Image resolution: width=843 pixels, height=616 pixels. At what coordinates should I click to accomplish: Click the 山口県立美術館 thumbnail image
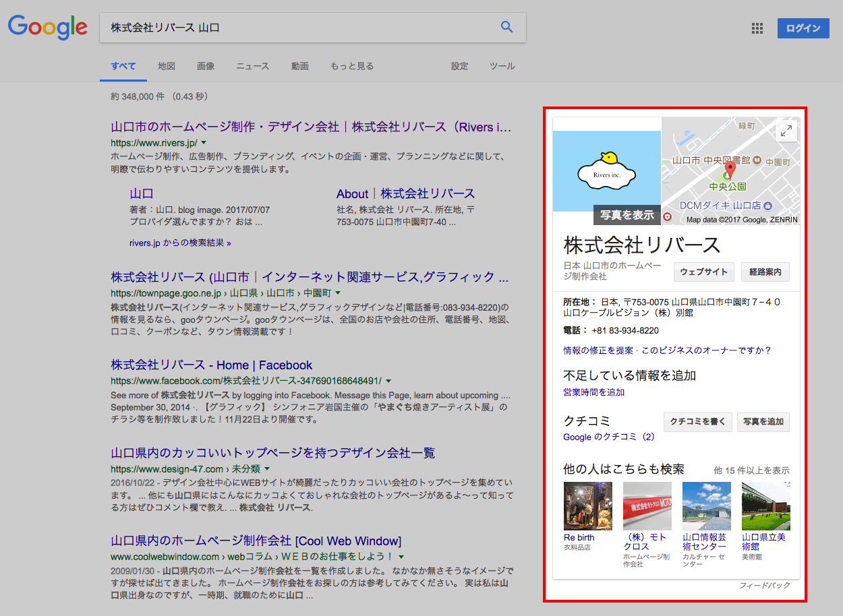766,506
